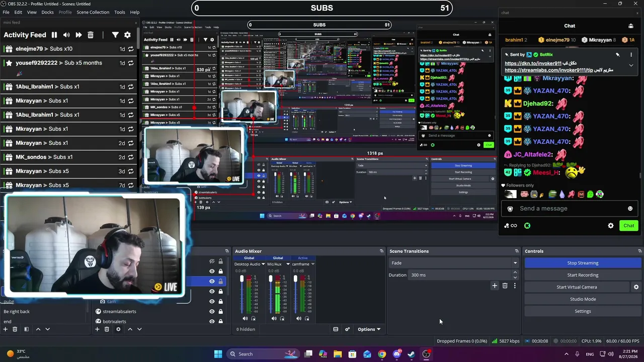Open the Activity Feed filter

pos(115,35)
